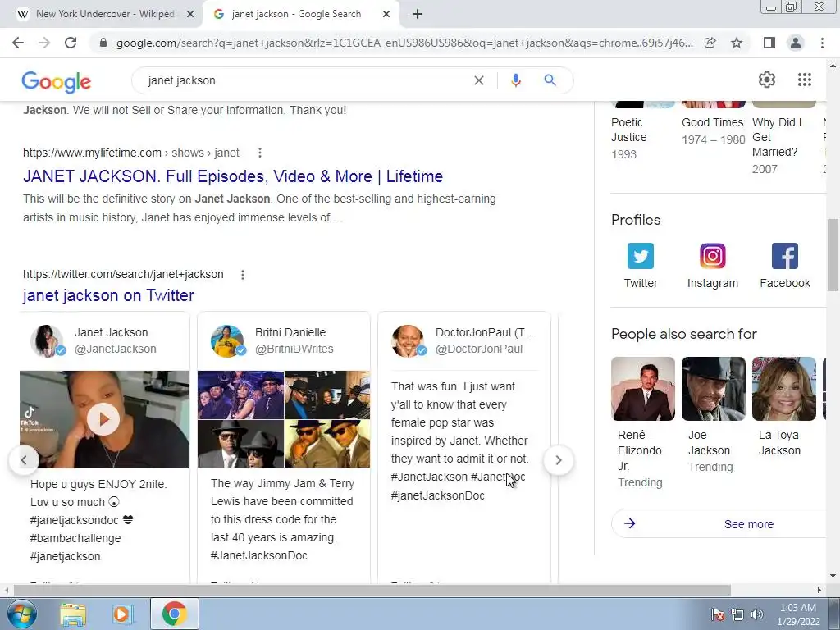Open the Action Center flag icon
The width and height of the screenshot is (840, 630).
pyautogui.click(x=718, y=614)
